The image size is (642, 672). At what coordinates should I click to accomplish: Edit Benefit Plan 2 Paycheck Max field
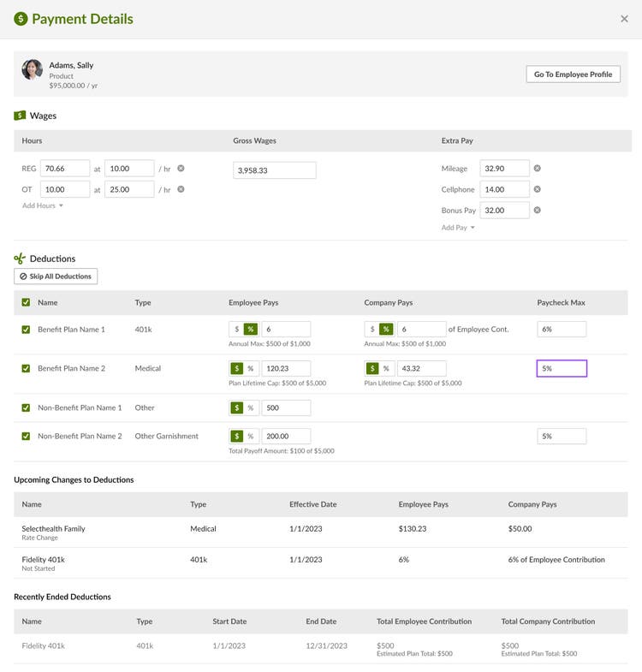562,368
